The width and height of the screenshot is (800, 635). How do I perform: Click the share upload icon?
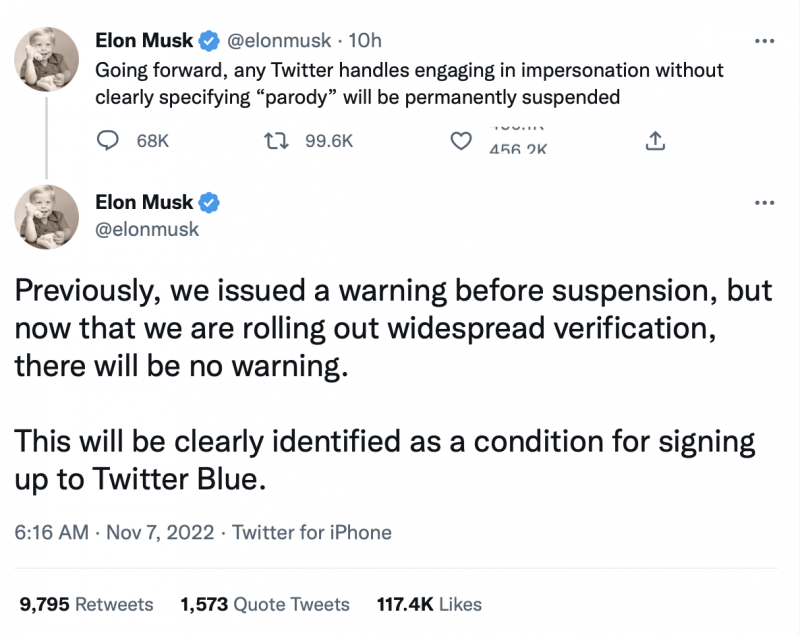655,141
